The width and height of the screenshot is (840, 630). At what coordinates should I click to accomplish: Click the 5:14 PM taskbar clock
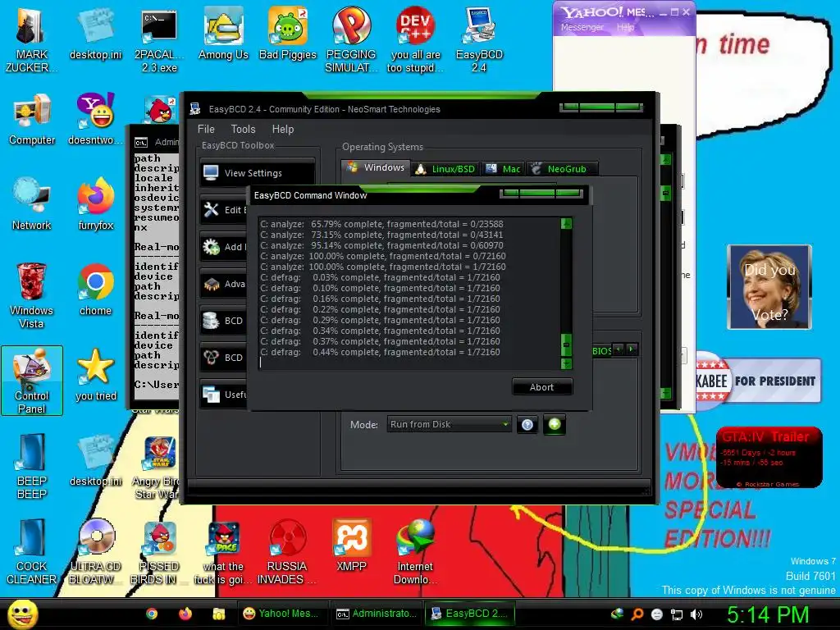(x=768, y=614)
